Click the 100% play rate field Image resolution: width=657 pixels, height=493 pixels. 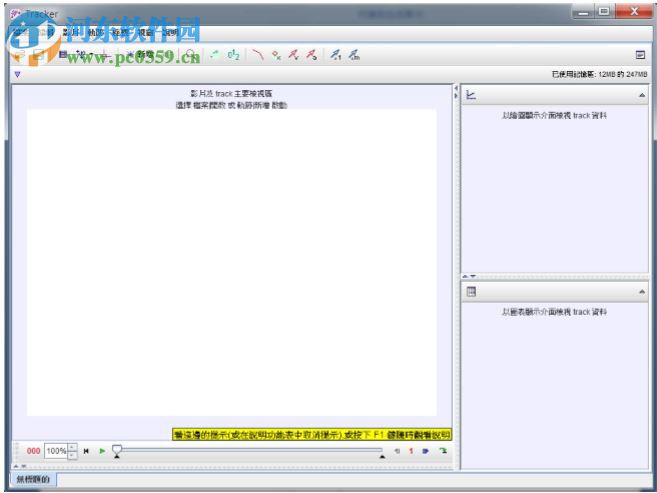(x=56, y=451)
